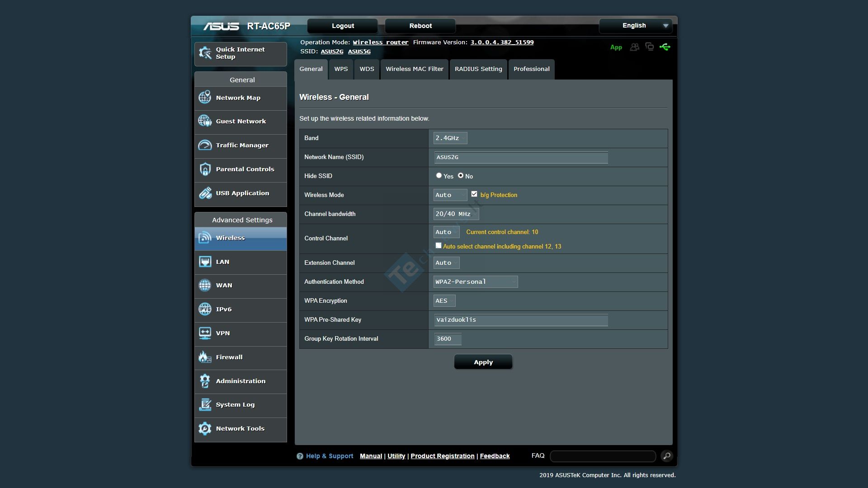Toggle the b/g Protection checkbox
Viewport: 868px width, 488px height.
point(474,194)
